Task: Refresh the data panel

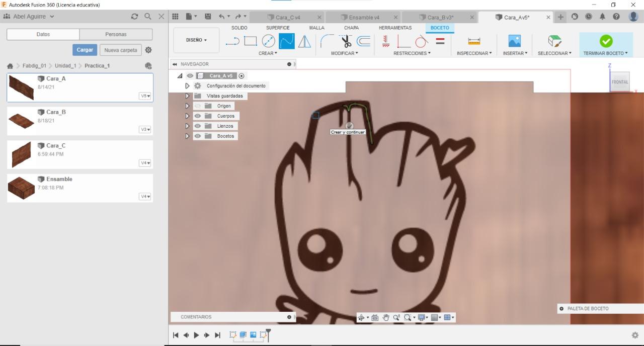Action: 134,17
